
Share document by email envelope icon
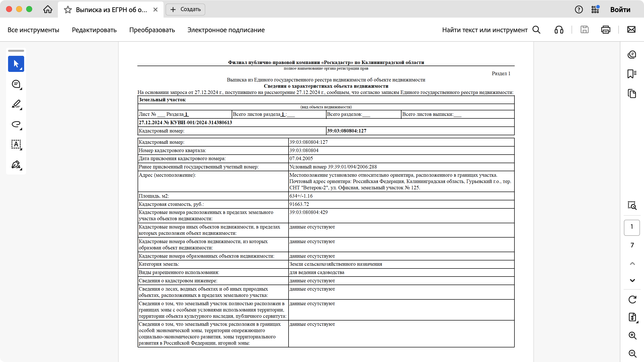point(631,30)
